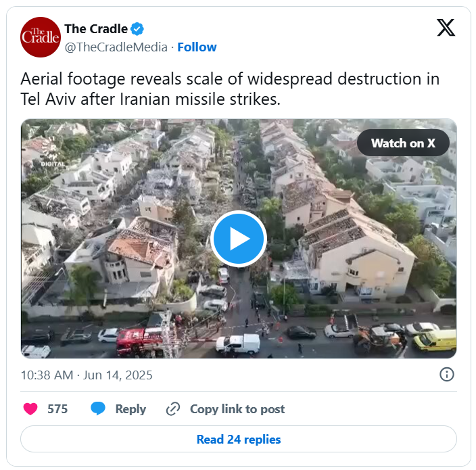The height and width of the screenshot is (470, 476).
Task: Click the Watch on X button
Action: point(403,143)
